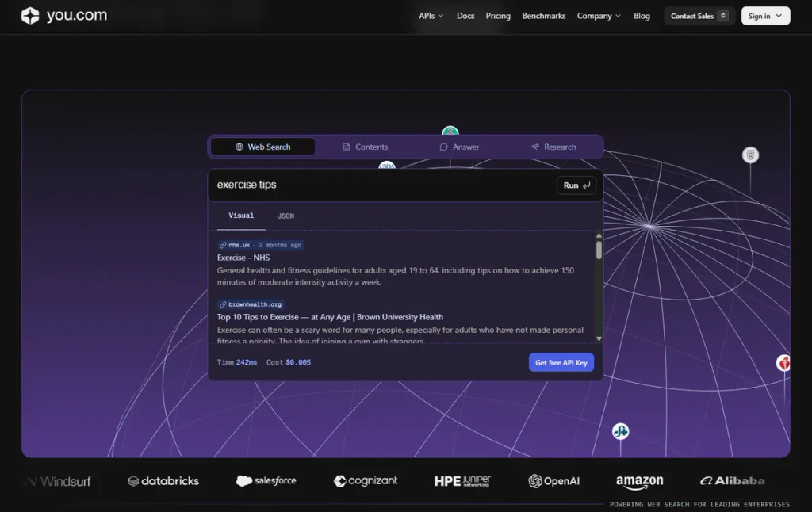Click the cognizant logo

point(366,481)
